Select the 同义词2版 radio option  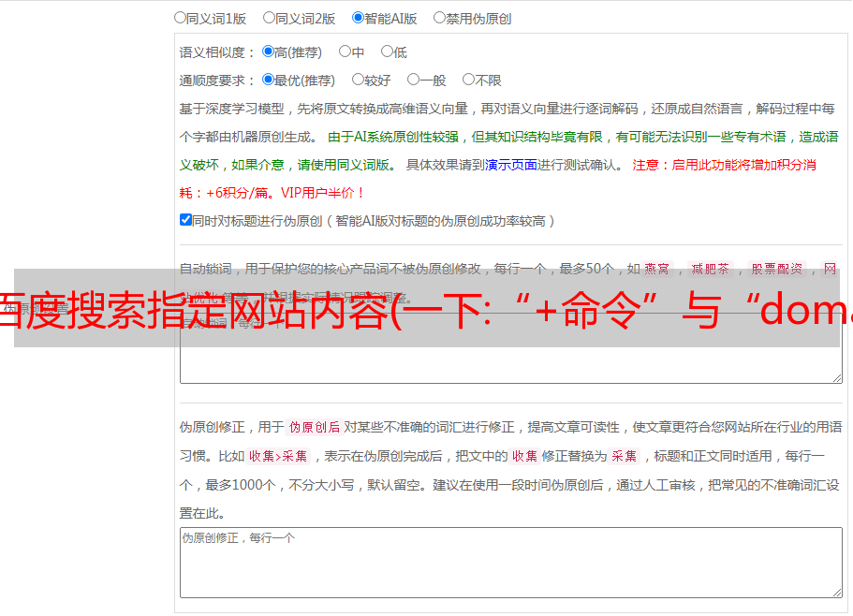click(269, 18)
